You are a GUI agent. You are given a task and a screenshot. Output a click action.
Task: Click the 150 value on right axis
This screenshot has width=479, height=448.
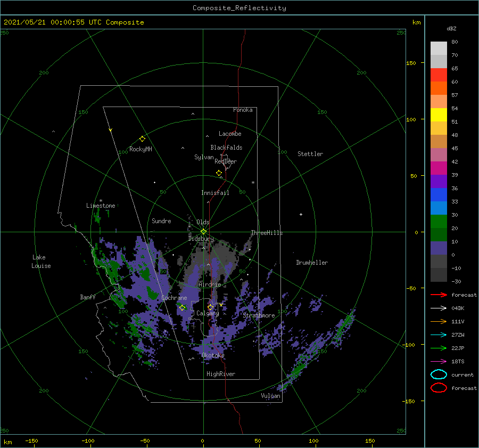pyautogui.click(x=411, y=63)
